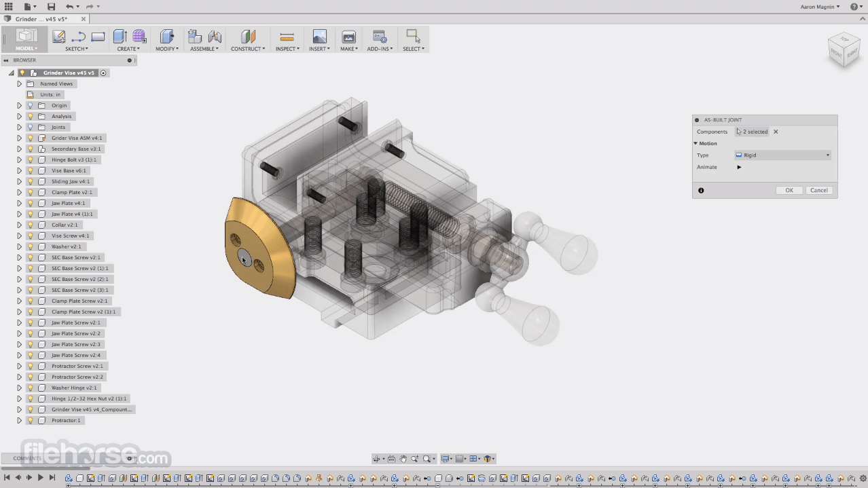Expand the Joints folder

coord(19,127)
